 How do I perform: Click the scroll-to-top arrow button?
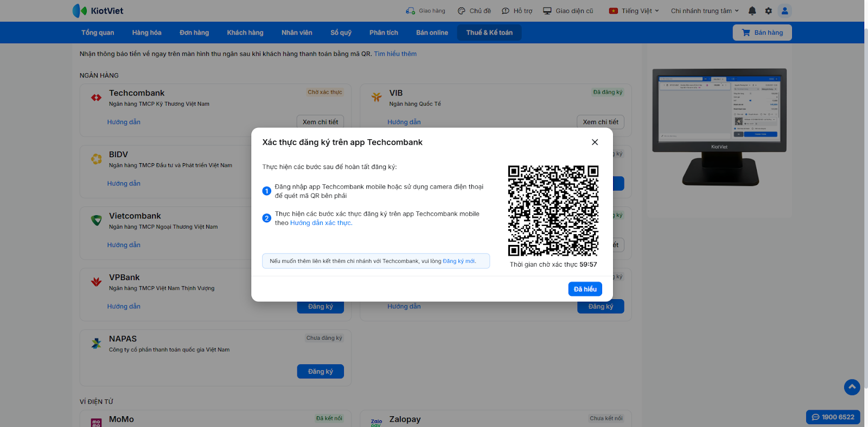pyautogui.click(x=852, y=387)
